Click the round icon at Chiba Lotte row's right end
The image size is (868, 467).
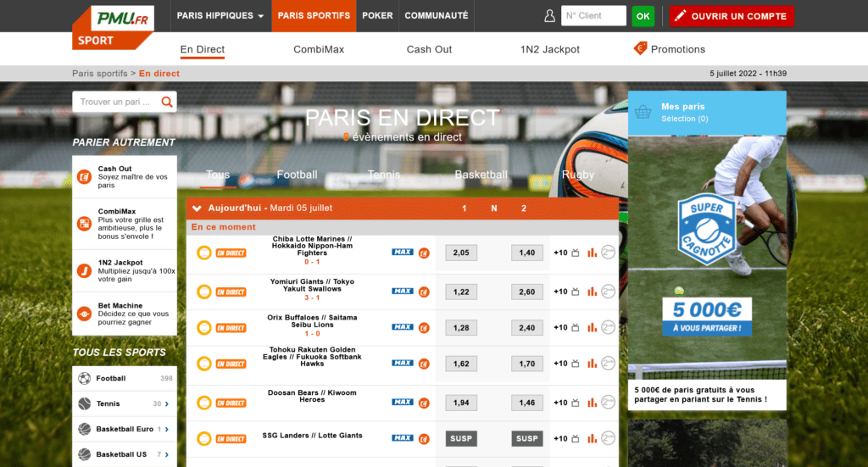click(608, 253)
